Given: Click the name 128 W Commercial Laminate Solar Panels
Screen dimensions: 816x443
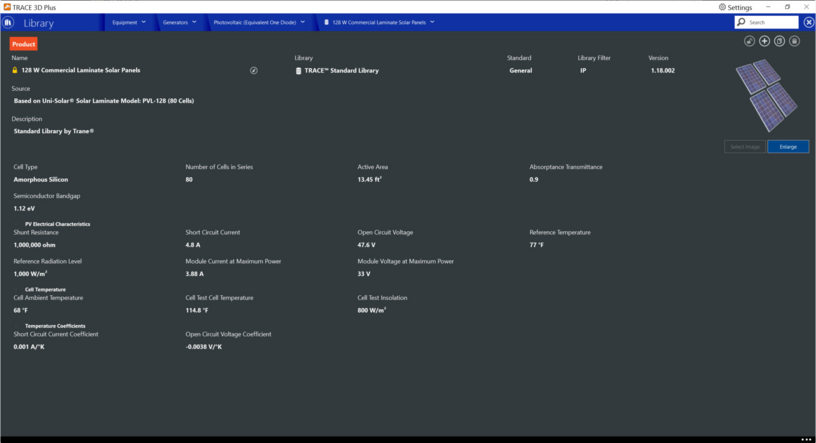Looking at the screenshot, I should pos(81,70).
